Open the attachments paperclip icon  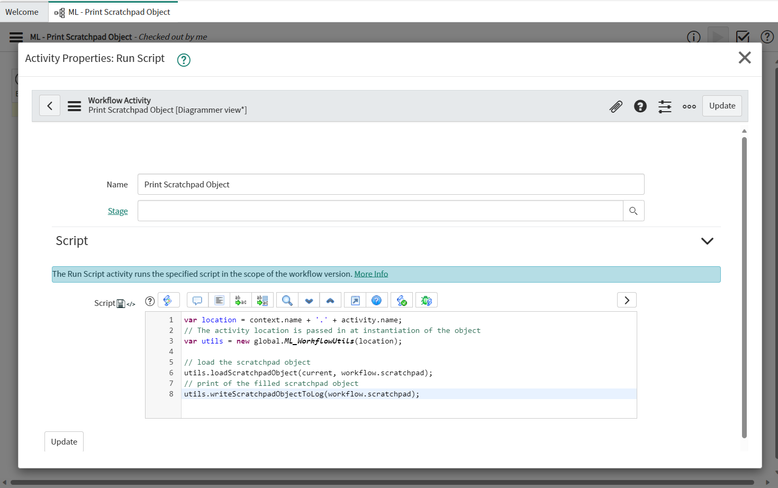pyautogui.click(x=616, y=106)
